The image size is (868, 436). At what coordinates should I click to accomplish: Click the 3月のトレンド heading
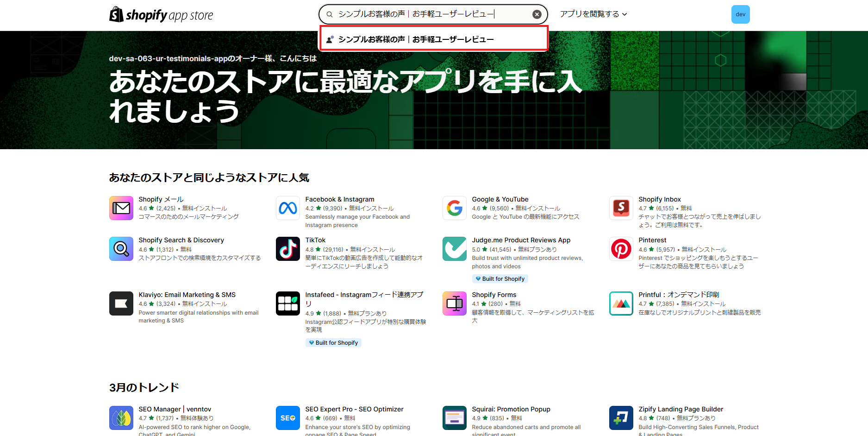(144, 387)
